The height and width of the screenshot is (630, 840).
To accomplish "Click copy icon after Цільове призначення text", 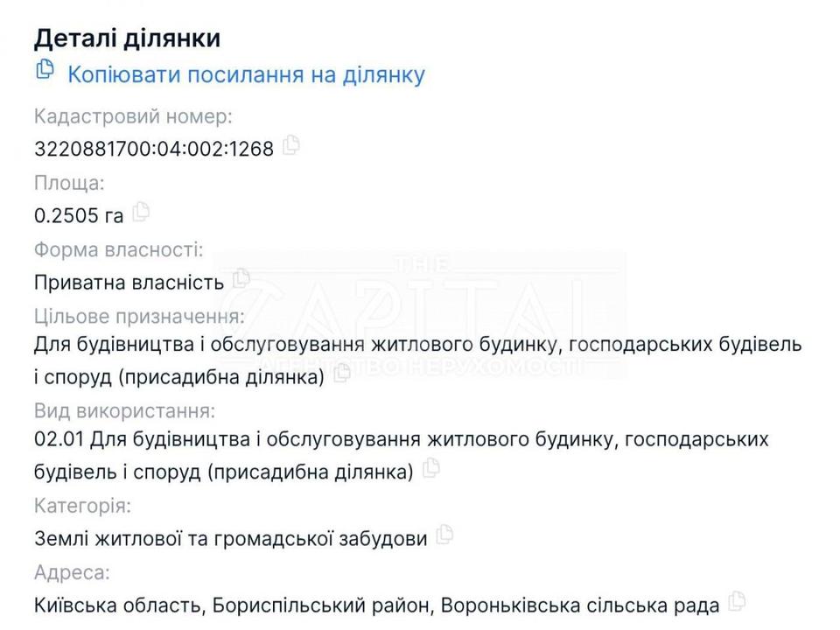I will click(x=342, y=374).
